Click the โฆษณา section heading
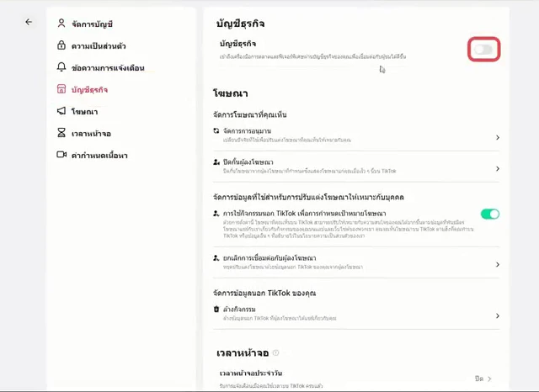The image size is (539, 392). (230, 93)
